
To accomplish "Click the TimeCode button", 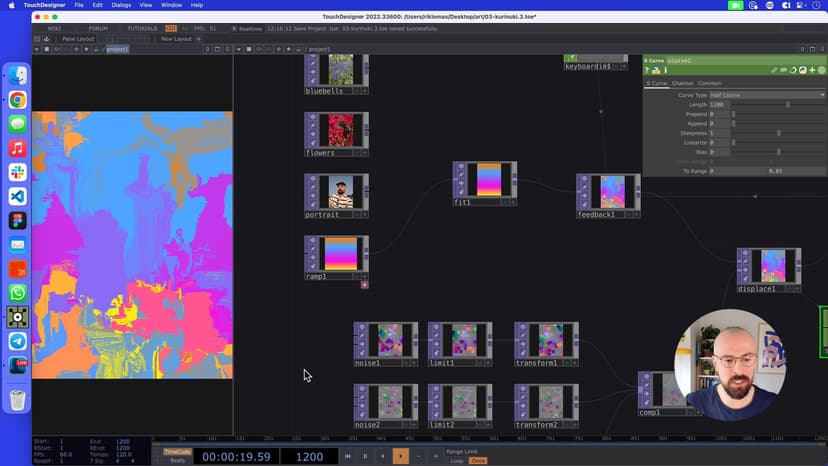I will 176,452.
